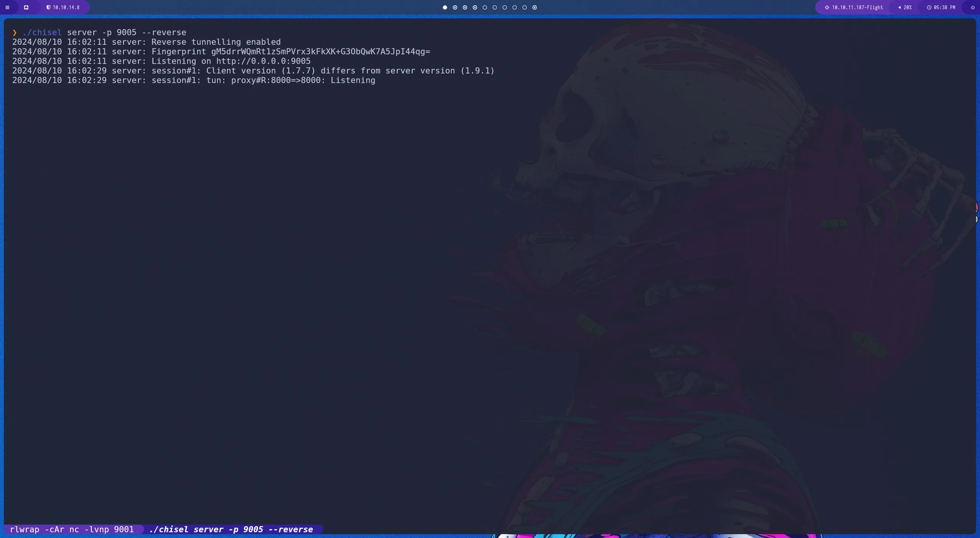Select the fourth workspace indicator
This screenshot has height=538, width=980.
coord(475,7)
